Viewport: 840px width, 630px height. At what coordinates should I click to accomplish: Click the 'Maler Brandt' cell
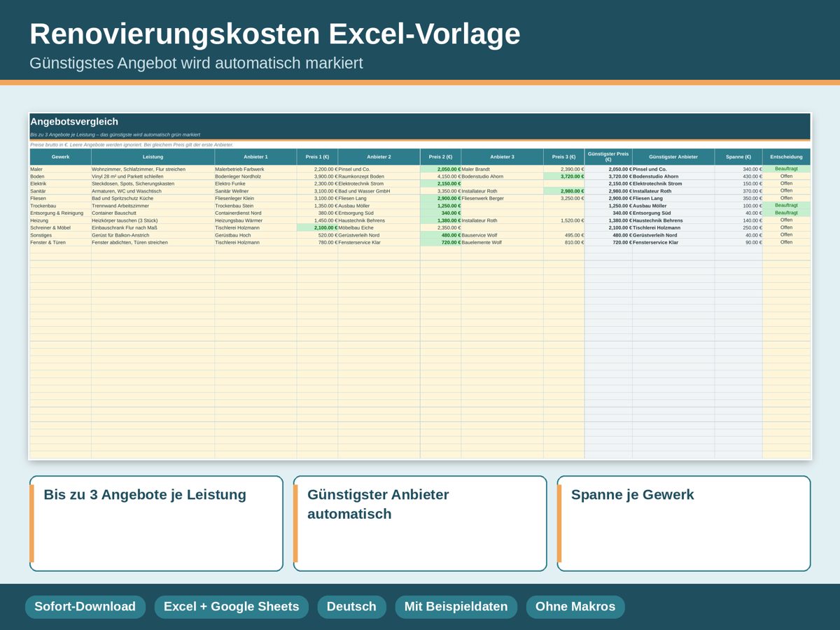point(502,169)
